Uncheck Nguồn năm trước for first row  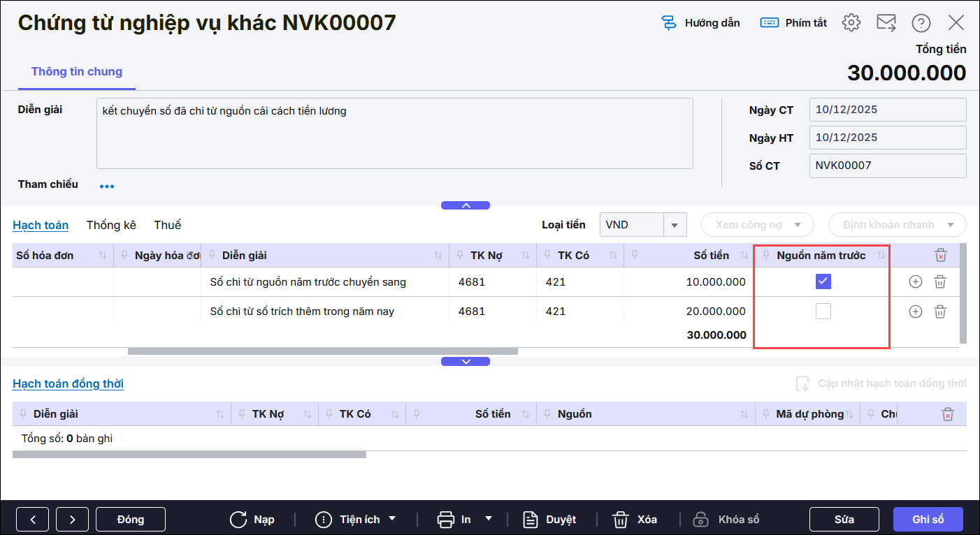pyautogui.click(x=823, y=281)
